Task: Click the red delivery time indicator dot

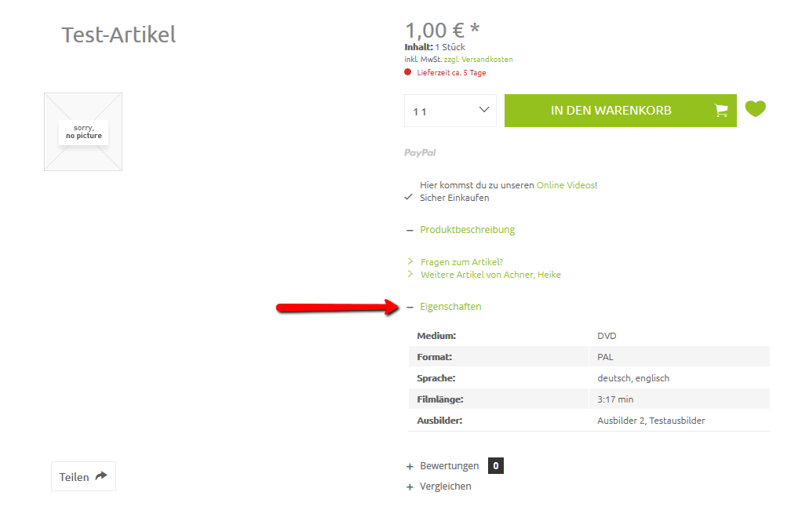Action: pyautogui.click(x=408, y=72)
